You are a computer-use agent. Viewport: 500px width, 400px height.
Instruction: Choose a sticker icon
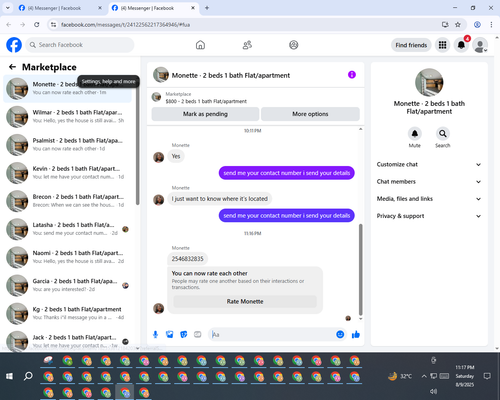(184, 334)
